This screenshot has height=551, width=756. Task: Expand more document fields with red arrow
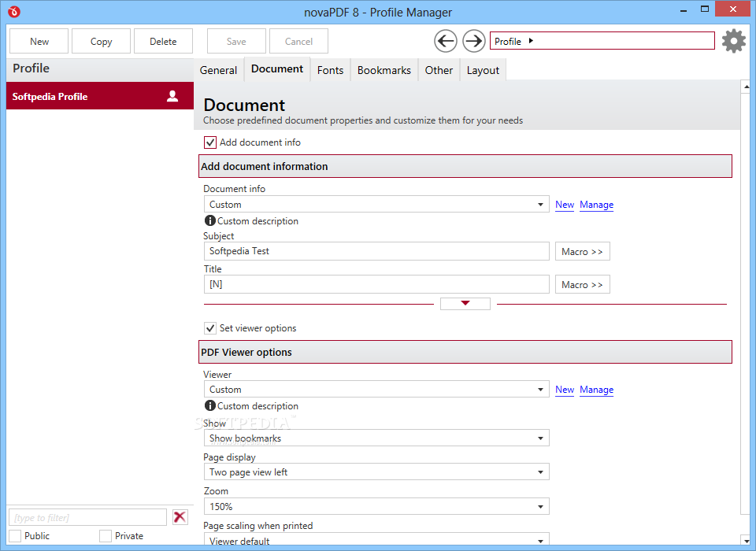tap(465, 303)
